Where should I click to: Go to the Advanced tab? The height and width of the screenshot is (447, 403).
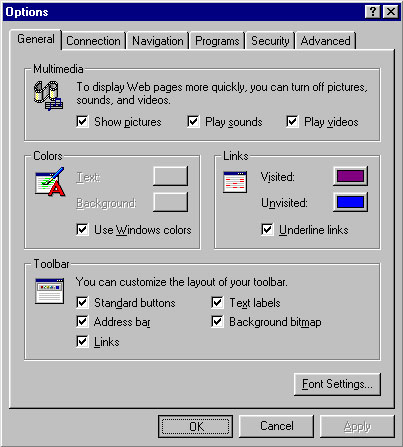click(x=325, y=41)
